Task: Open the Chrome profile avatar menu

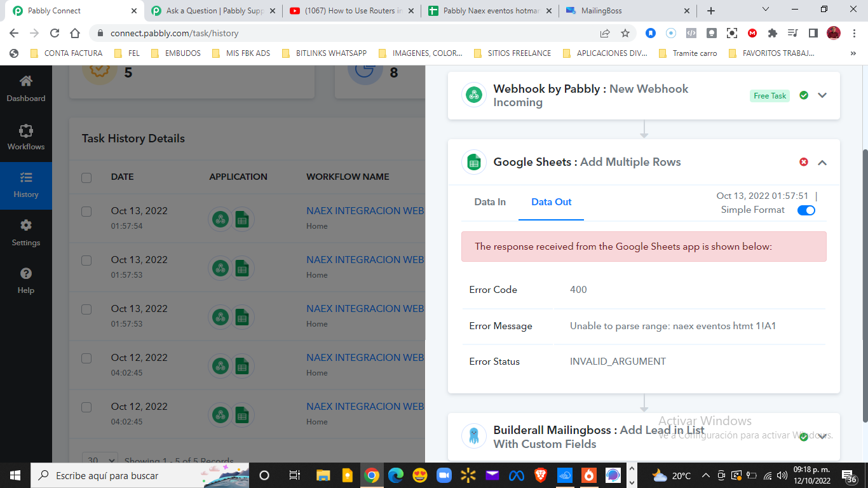Action: point(834,33)
